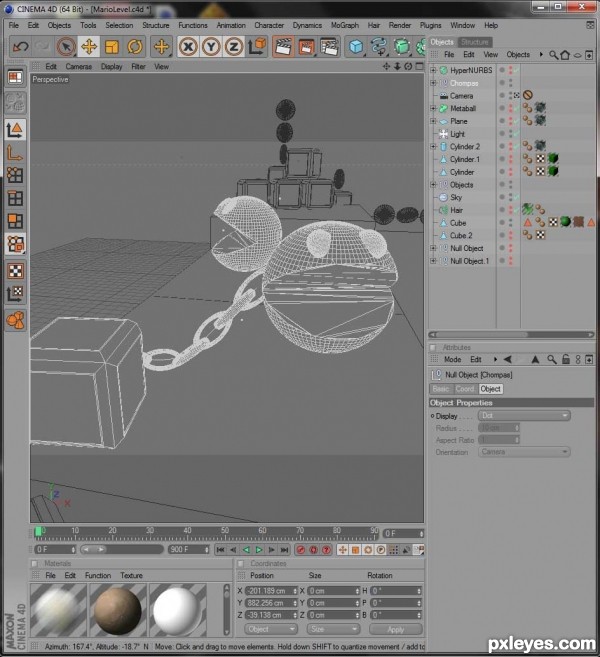Image resolution: width=600 pixels, height=657 pixels.
Task: Toggle visibility dots for Camera object
Action: tap(510, 96)
